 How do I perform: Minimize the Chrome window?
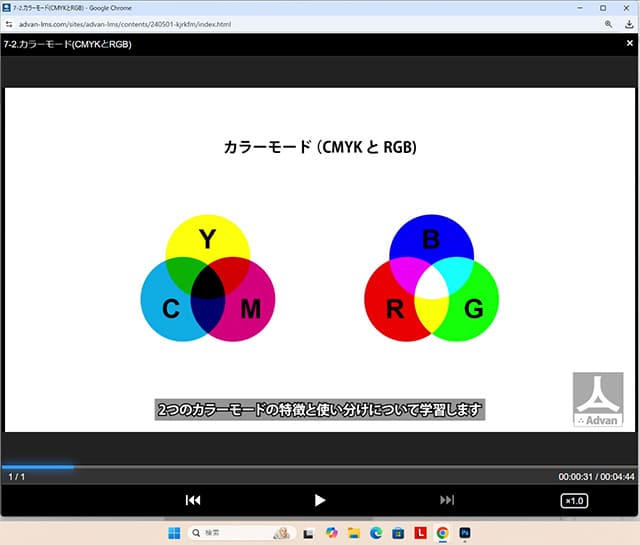(580, 8)
